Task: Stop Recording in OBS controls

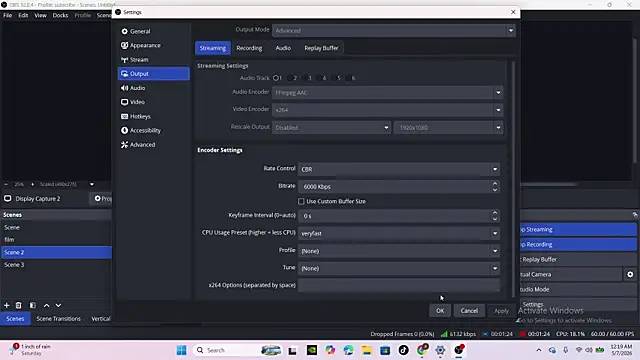Action: (579, 244)
